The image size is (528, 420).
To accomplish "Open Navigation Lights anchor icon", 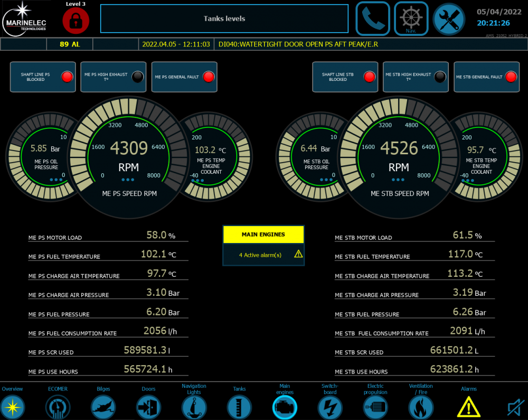I will click(194, 407).
